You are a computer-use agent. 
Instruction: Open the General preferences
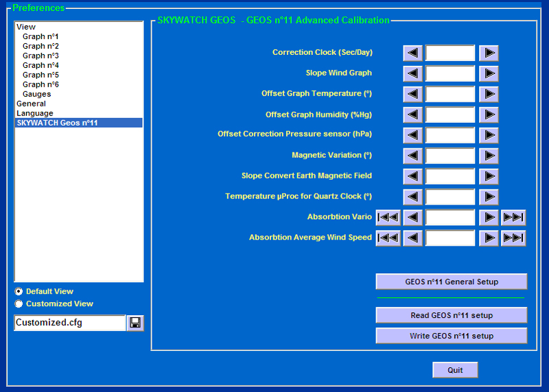coord(31,104)
